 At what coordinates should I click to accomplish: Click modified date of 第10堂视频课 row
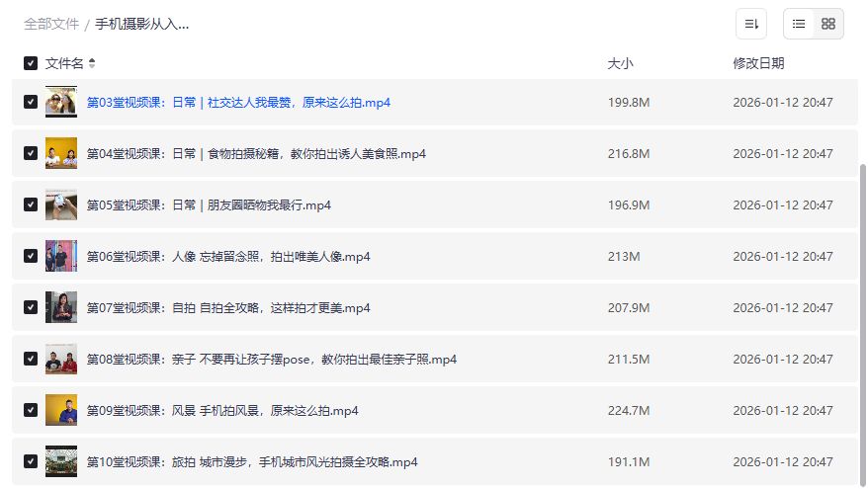coord(783,462)
